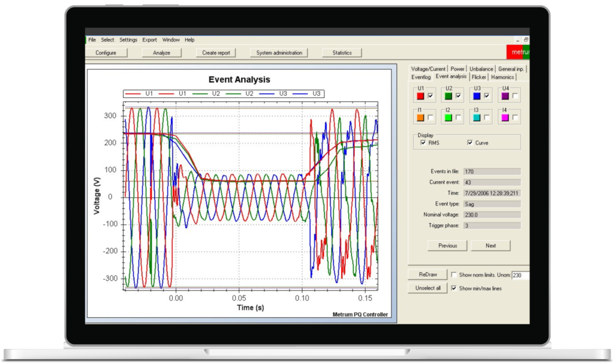Switch to the Flicker tab

tap(478, 77)
